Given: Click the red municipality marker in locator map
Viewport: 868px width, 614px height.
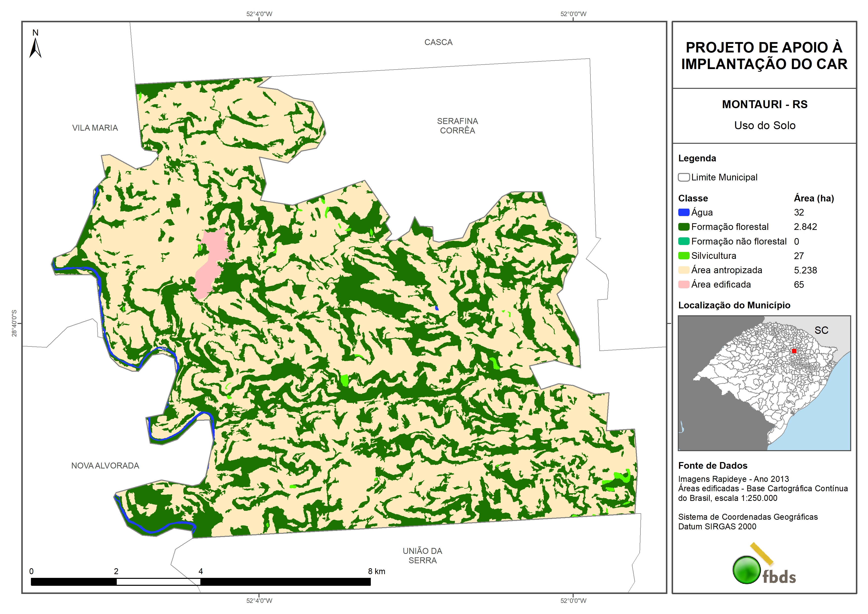Looking at the screenshot, I should 794,351.
